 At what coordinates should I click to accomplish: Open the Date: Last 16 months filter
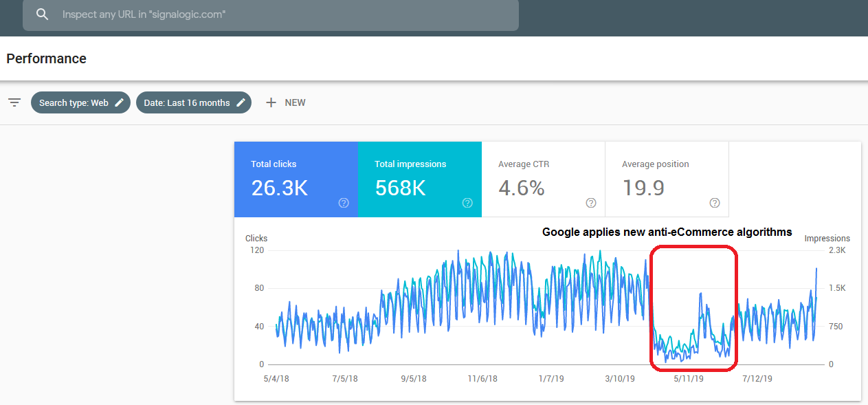click(x=186, y=102)
